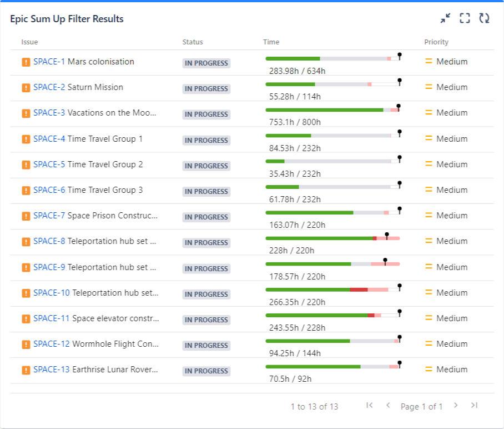Click the minimize gadget arrows icon
This screenshot has height=429, width=504.
tap(446, 18)
